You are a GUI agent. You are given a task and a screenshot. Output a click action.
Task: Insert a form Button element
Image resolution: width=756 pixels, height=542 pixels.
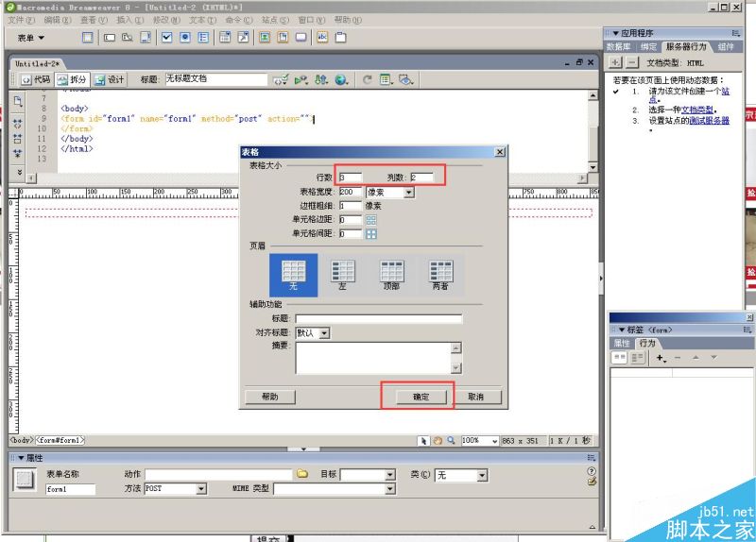click(301, 38)
